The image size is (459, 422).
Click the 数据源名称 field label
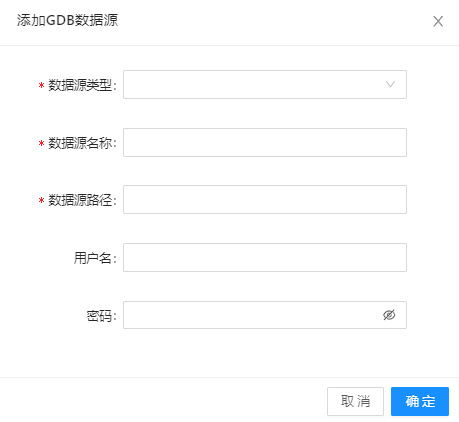pos(82,143)
